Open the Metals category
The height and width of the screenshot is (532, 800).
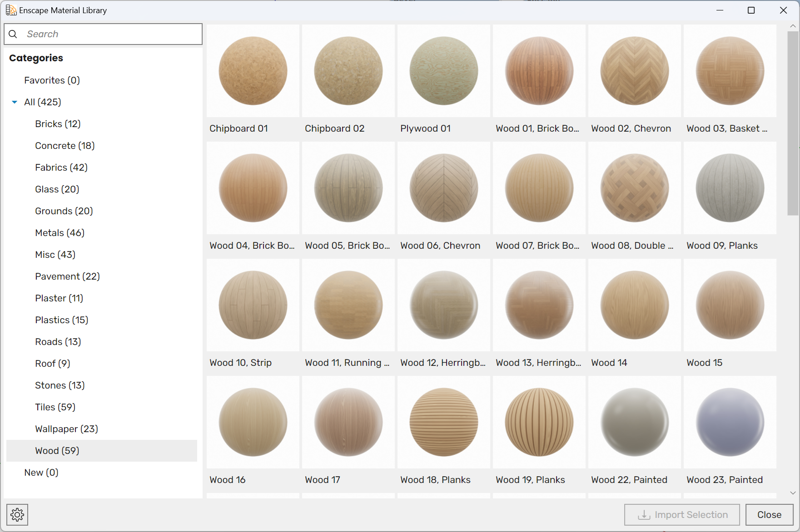pos(60,232)
